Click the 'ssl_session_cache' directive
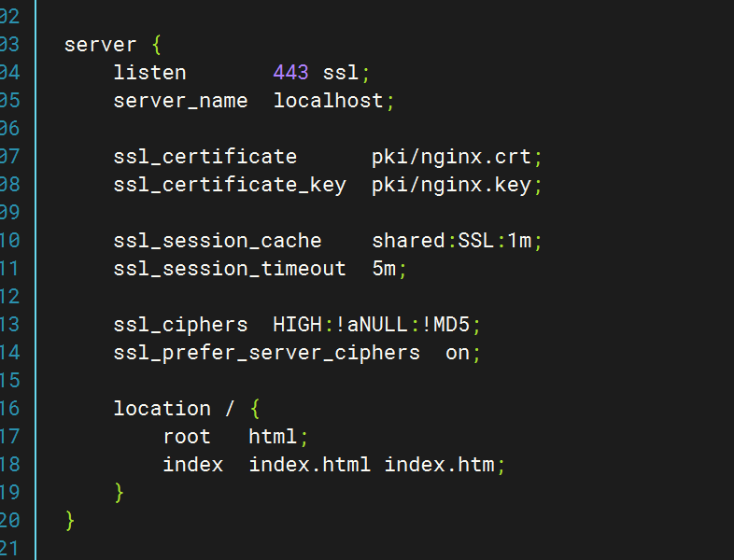 coord(218,241)
